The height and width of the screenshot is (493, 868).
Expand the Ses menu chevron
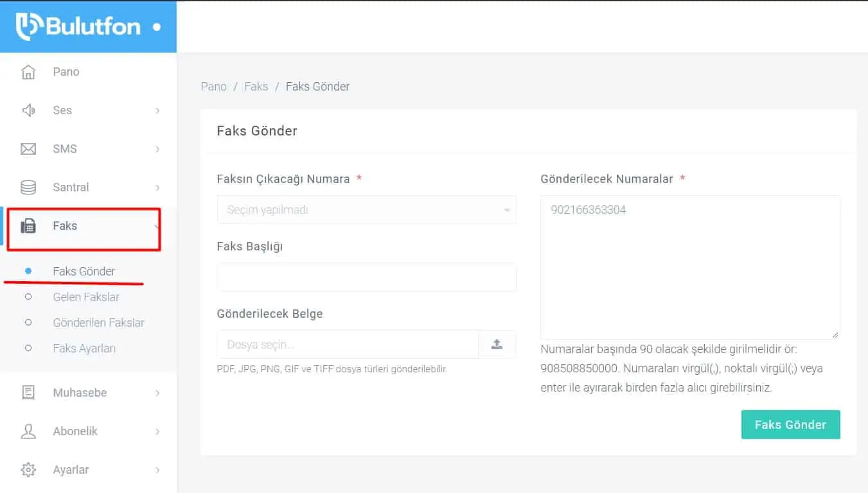pos(157,110)
